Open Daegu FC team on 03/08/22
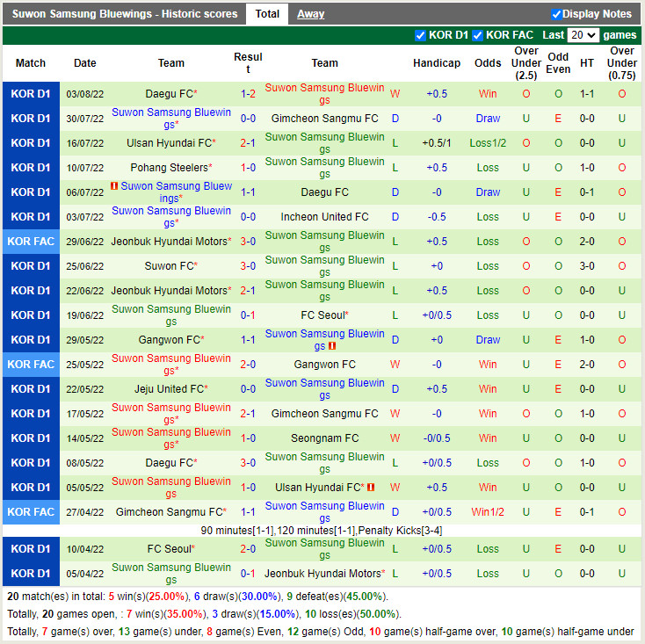645x644 pixels. (169, 94)
